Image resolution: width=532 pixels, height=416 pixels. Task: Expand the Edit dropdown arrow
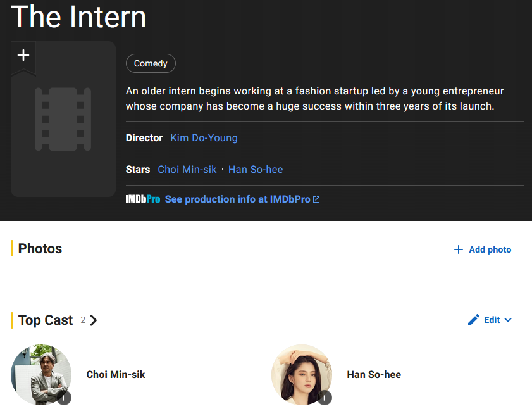[508, 320]
